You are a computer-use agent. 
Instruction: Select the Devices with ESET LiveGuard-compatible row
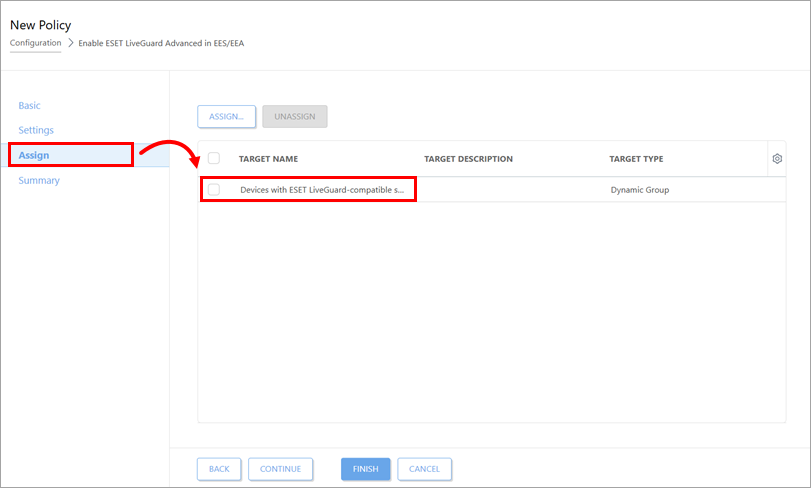pos(492,190)
